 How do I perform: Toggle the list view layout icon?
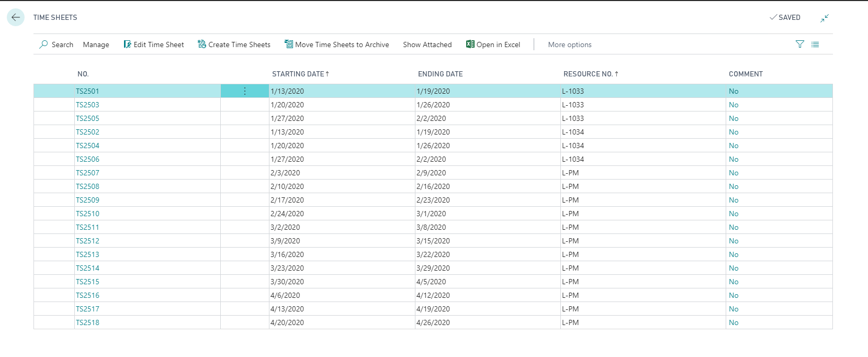coord(815,44)
